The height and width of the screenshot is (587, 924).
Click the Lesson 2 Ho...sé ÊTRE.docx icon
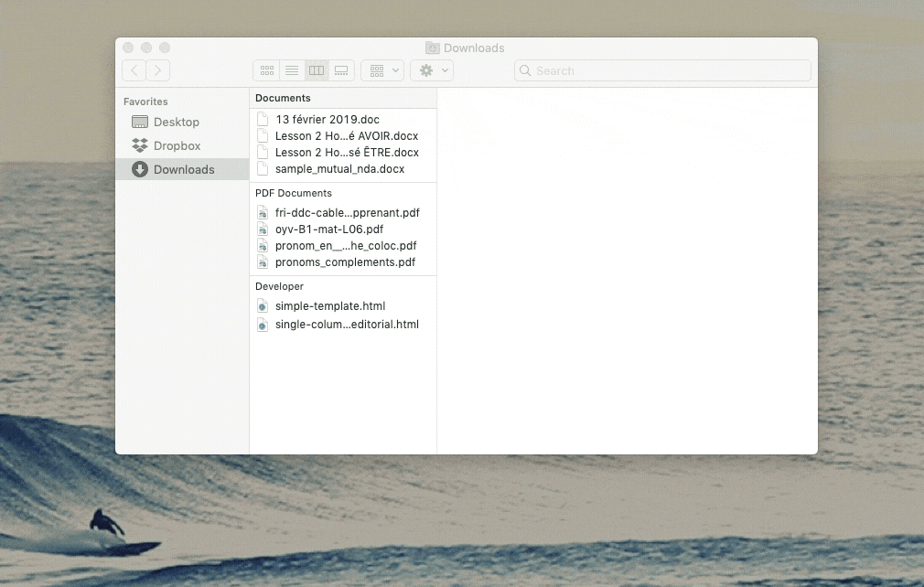pyautogui.click(x=263, y=153)
